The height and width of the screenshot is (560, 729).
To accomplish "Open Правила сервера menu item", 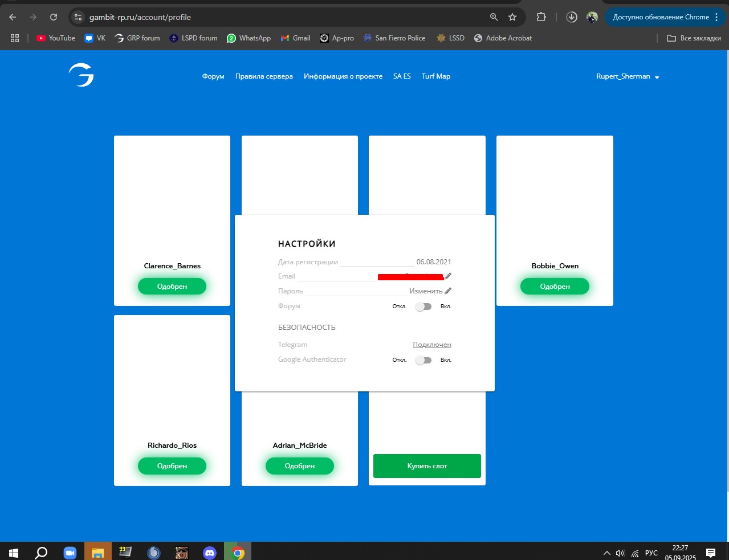I will coord(264,76).
